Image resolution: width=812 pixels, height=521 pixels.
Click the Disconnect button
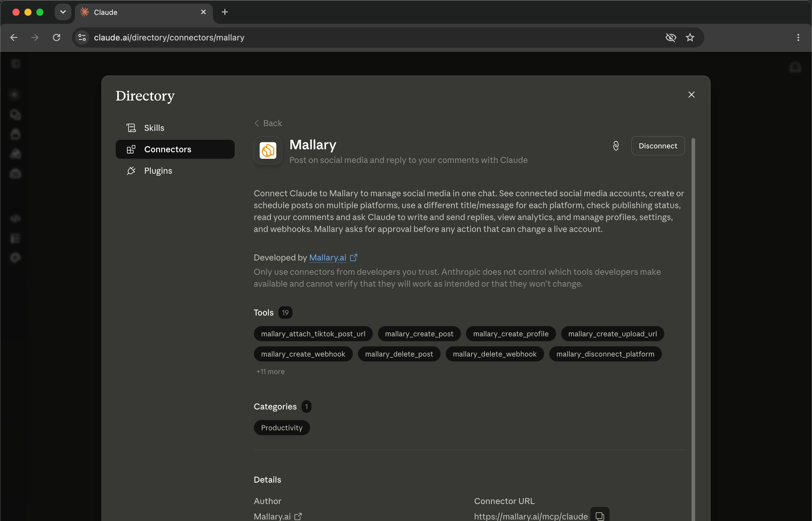(x=658, y=146)
